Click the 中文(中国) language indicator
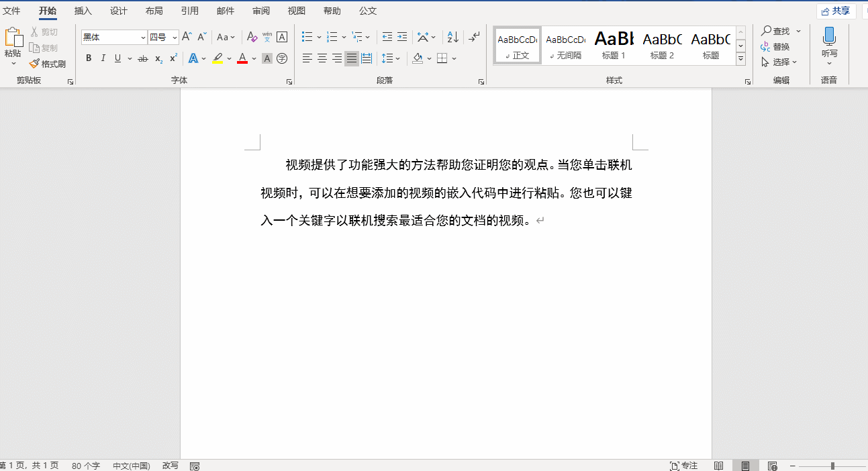This screenshot has height=471, width=868. coord(132,466)
